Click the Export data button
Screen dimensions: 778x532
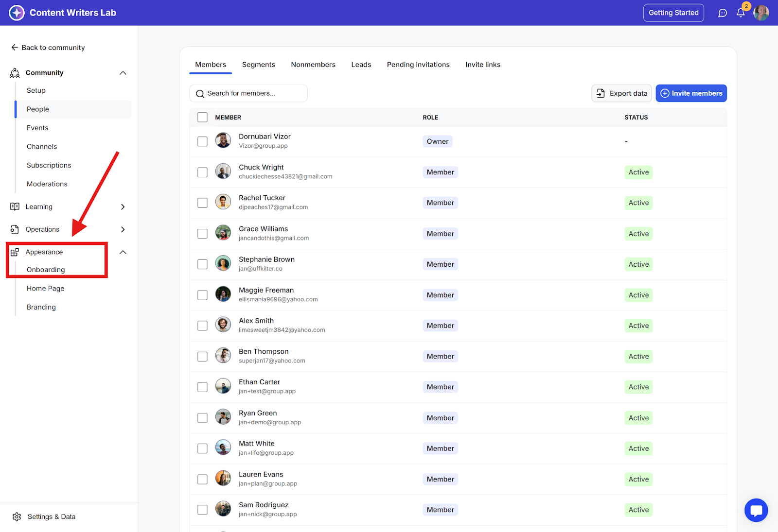pyautogui.click(x=621, y=93)
